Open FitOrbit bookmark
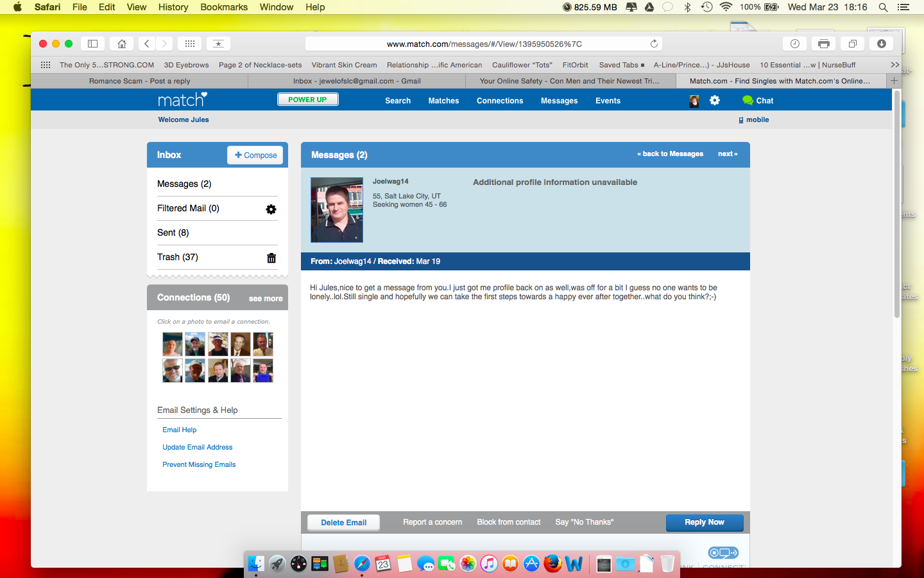This screenshot has width=924, height=578. 575,65
